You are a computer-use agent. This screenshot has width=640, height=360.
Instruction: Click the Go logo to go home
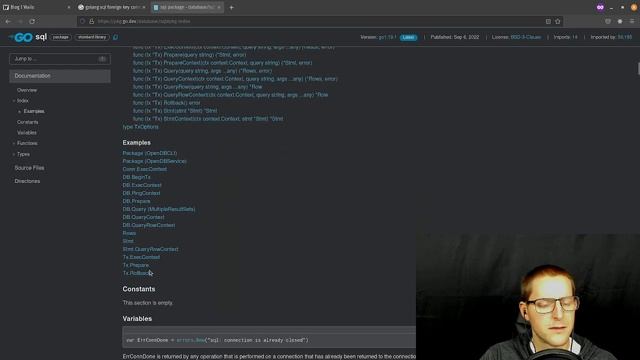click(x=21, y=37)
